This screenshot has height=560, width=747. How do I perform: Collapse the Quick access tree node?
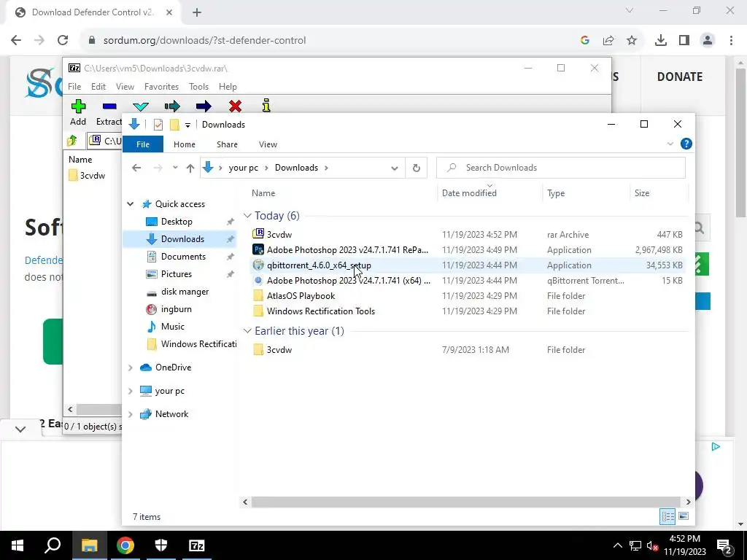pyautogui.click(x=131, y=204)
